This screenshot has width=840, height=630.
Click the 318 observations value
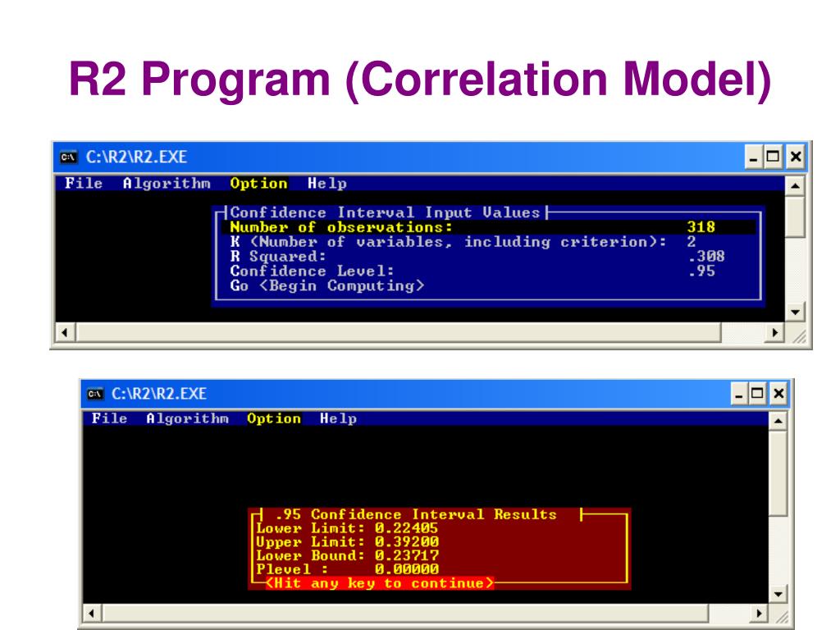[x=701, y=227]
